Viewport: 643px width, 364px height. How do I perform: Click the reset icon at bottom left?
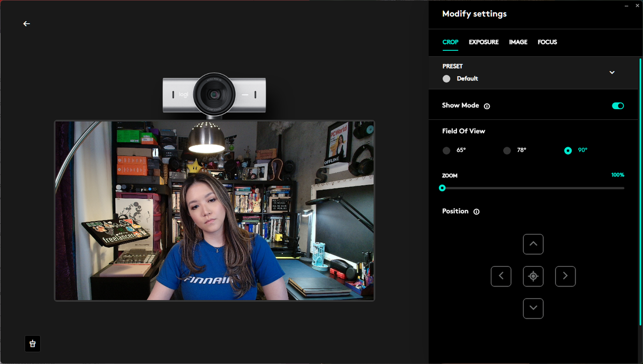pos(33,344)
